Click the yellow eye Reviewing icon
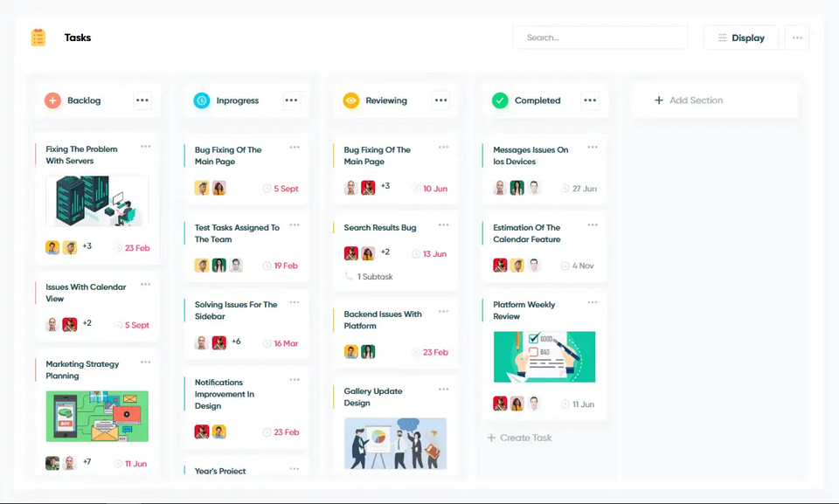 point(351,100)
